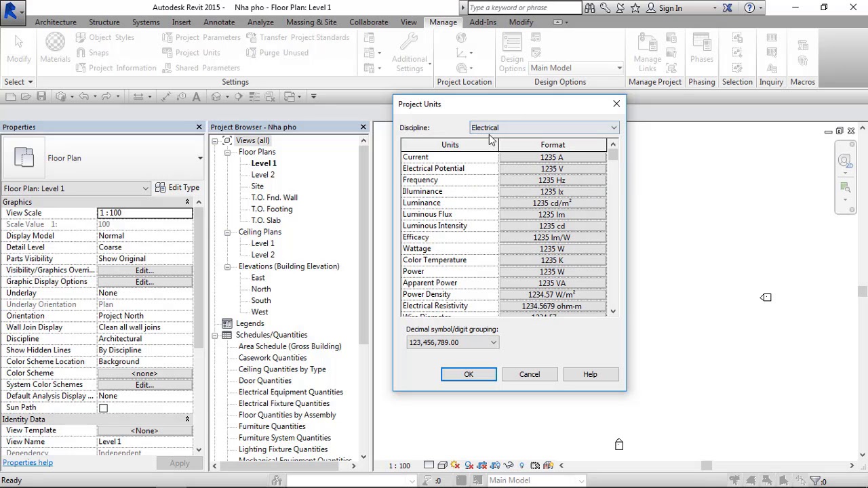
Task: Click the Power Density format button
Action: [552, 295]
